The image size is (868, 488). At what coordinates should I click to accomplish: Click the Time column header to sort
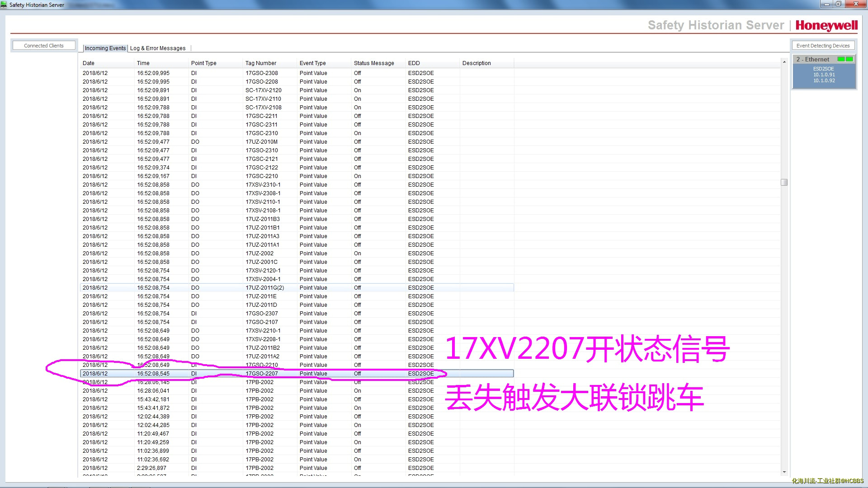tap(142, 62)
